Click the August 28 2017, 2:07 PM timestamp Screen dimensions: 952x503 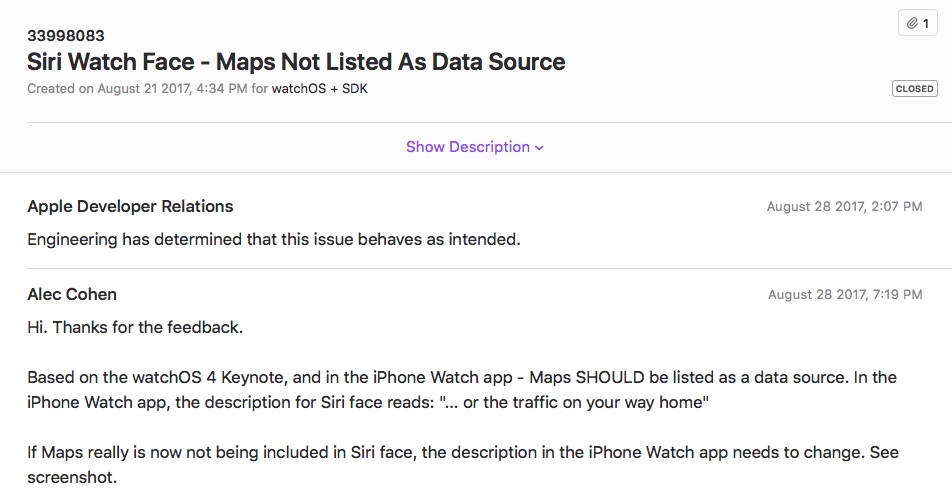(x=845, y=207)
